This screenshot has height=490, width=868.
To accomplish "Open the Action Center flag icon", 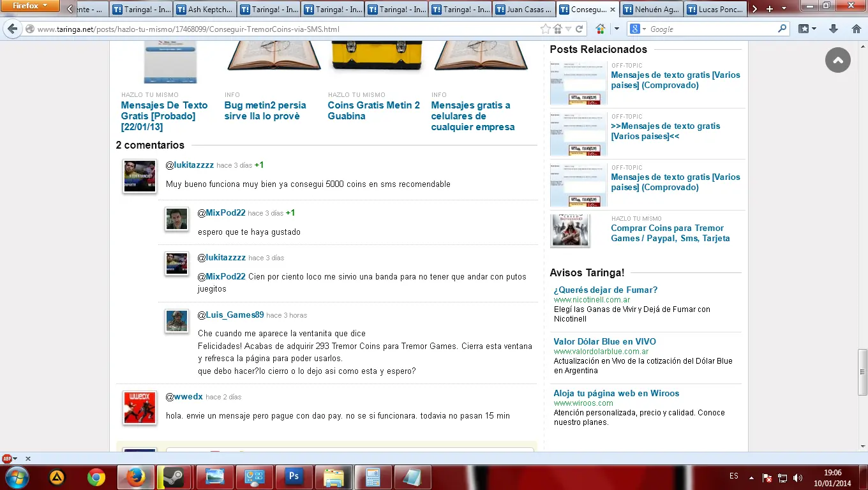I will [x=768, y=477].
